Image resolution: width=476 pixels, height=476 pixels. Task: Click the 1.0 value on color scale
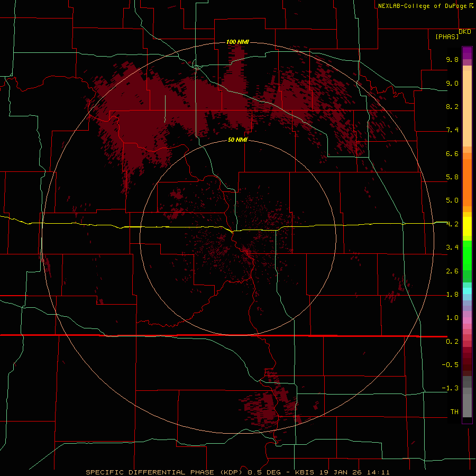click(x=452, y=318)
